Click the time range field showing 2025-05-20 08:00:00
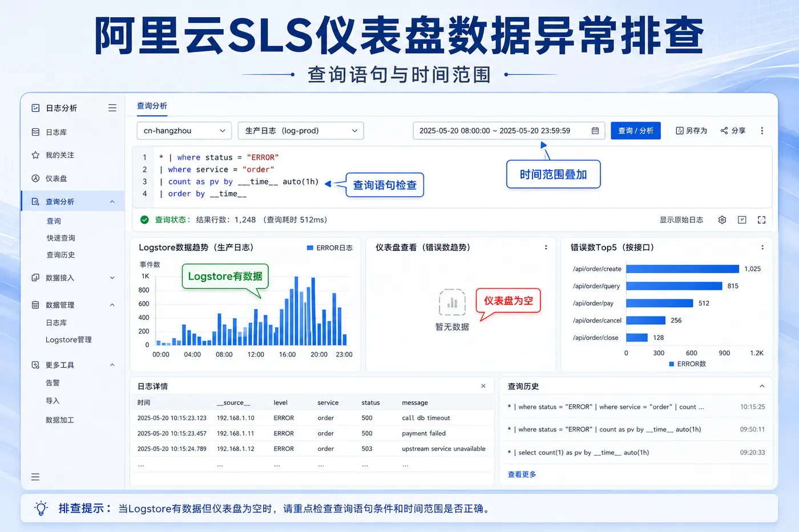 pos(508,131)
